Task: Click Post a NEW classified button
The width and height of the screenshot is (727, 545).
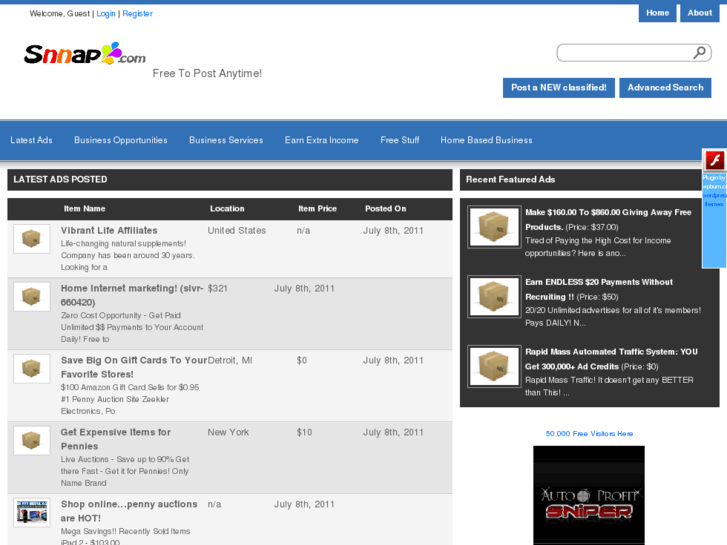Action: [559, 88]
